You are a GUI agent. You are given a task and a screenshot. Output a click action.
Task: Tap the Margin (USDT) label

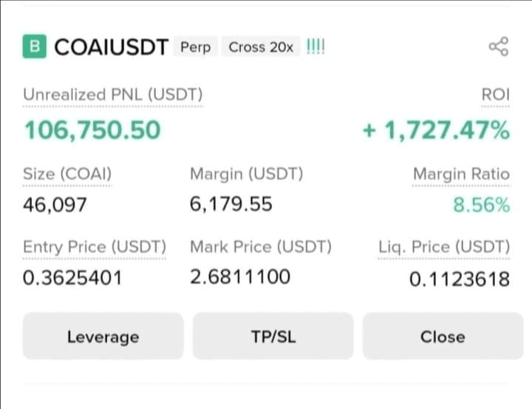point(247,174)
